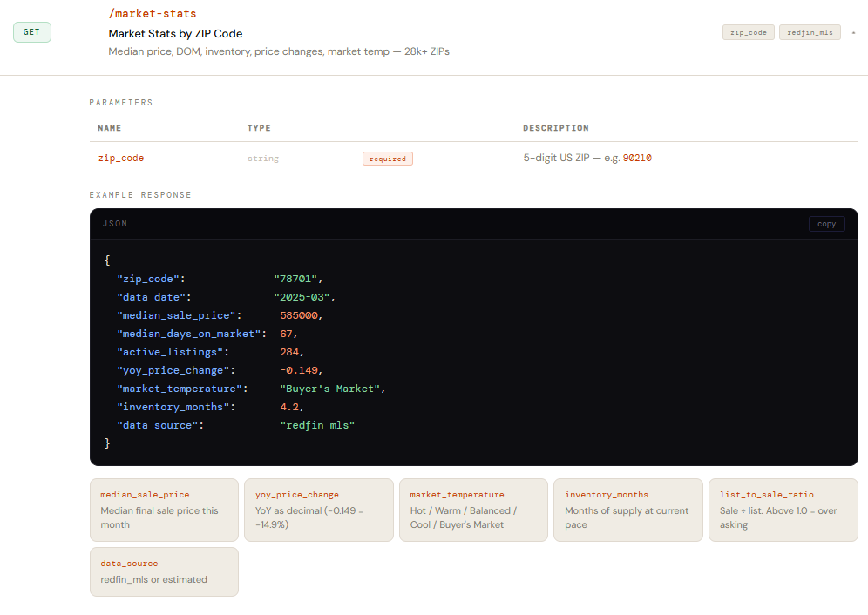Select the Buyer's Market value in the response
This screenshot has width=868, height=615.
pos(332,388)
